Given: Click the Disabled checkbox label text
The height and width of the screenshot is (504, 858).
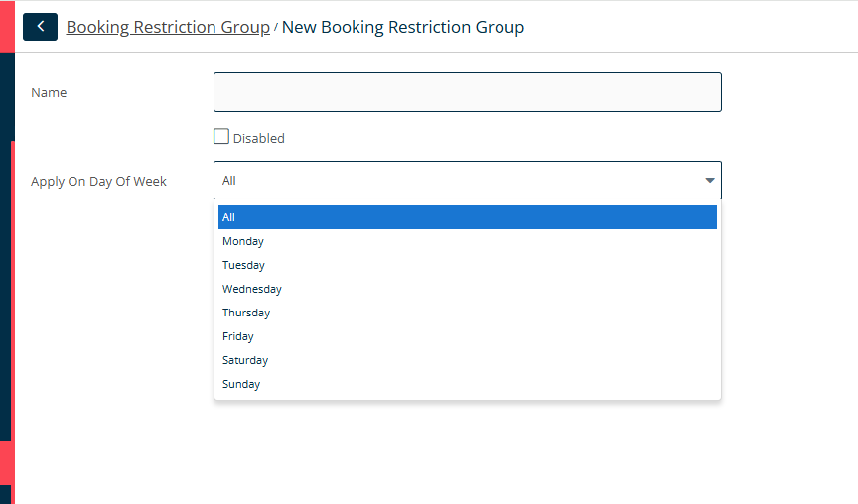Looking at the screenshot, I should click(x=258, y=139).
